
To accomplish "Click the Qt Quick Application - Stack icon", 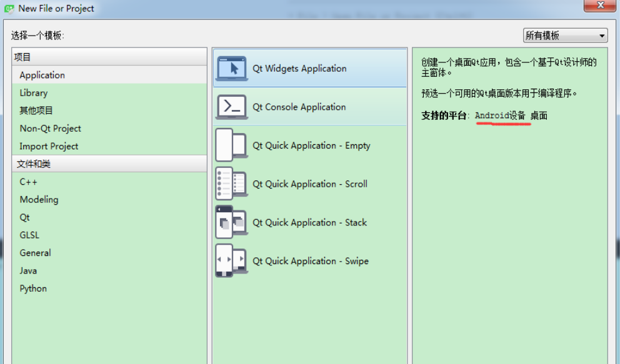I will point(232,222).
